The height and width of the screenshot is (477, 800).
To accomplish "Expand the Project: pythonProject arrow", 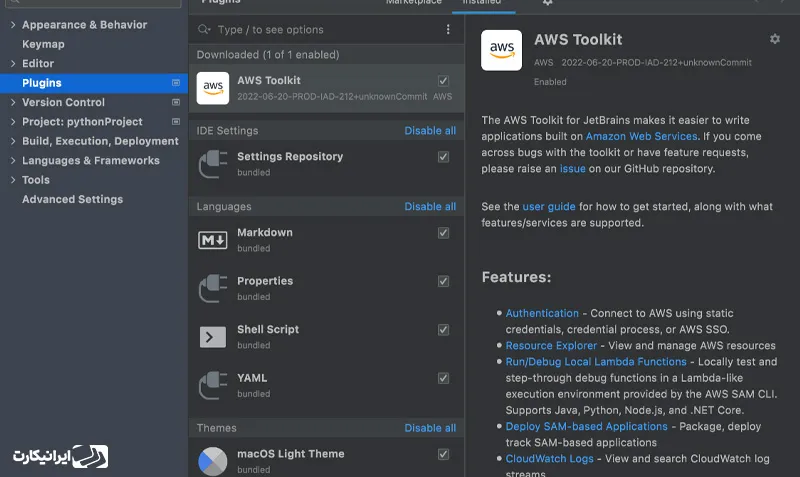I will [x=13, y=121].
